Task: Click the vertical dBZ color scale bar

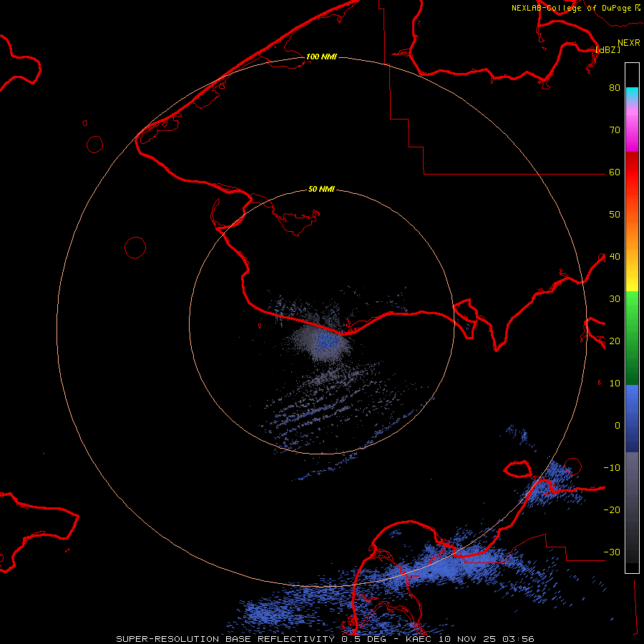Action: (632, 318)
